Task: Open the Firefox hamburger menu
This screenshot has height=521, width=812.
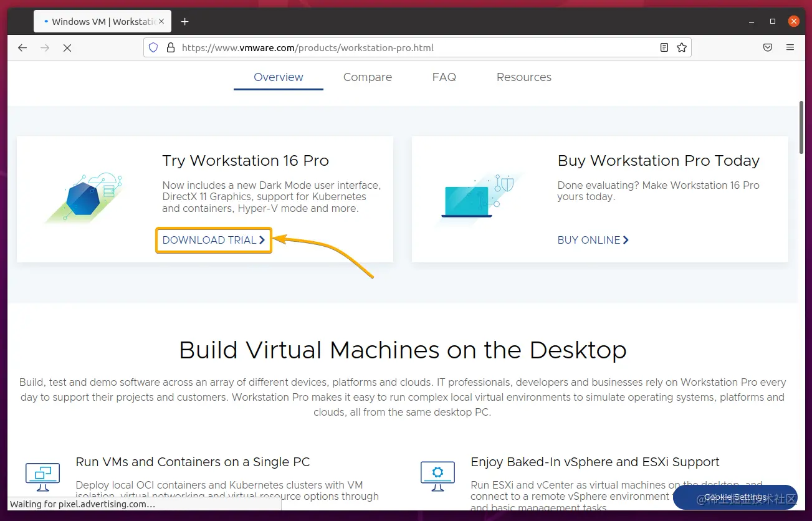Action: (x=790, y=47)
